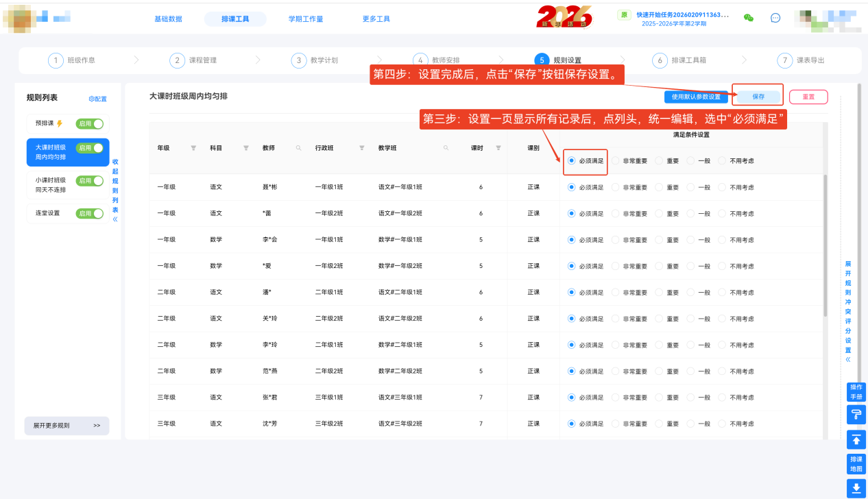Screen dimensions: 868x499
Task: Select 必须满足 radio in 范*燕 row
Action: point(571,371)
